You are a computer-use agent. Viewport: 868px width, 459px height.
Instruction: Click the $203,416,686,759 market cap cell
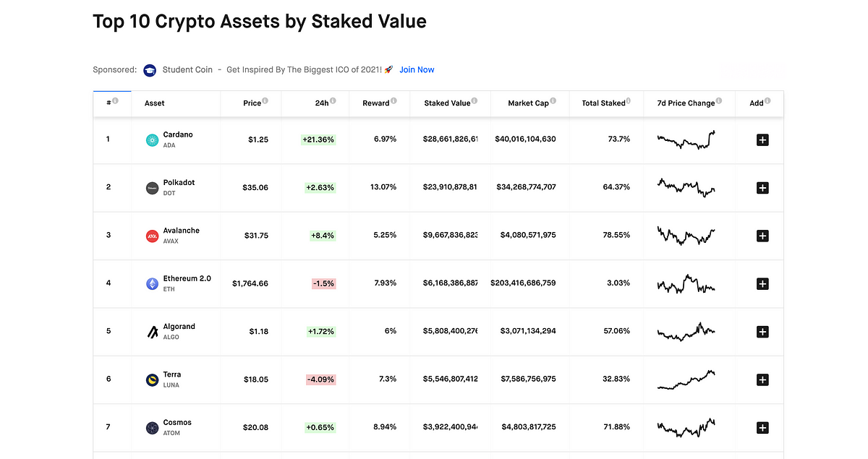pos(524,283)
